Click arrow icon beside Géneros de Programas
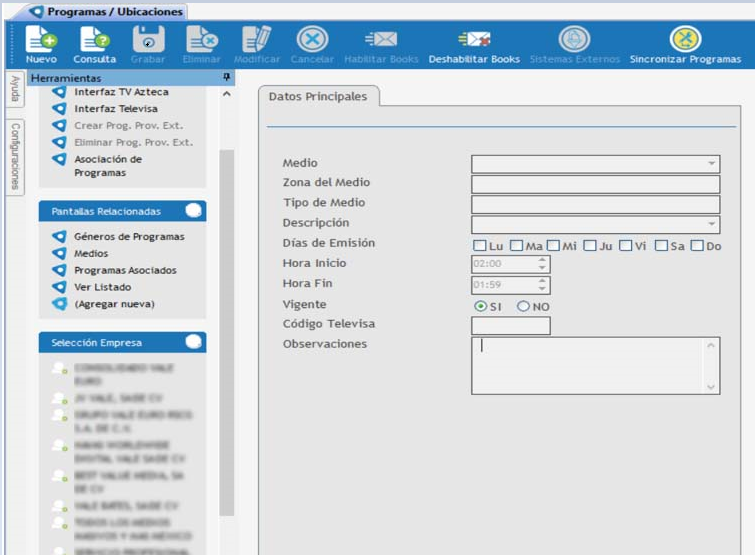755x555 pixels. coord(59,236)
